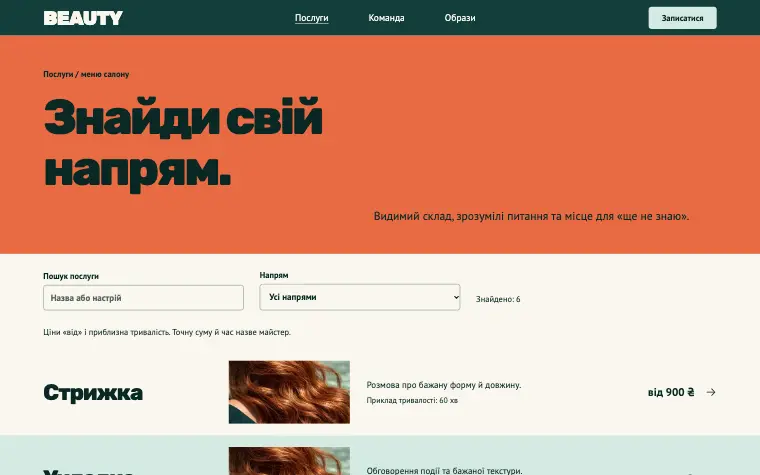
Task: Click the Приклад тривалості: 60 хв text
Action: pyautogui.click(x=412, y=400)
